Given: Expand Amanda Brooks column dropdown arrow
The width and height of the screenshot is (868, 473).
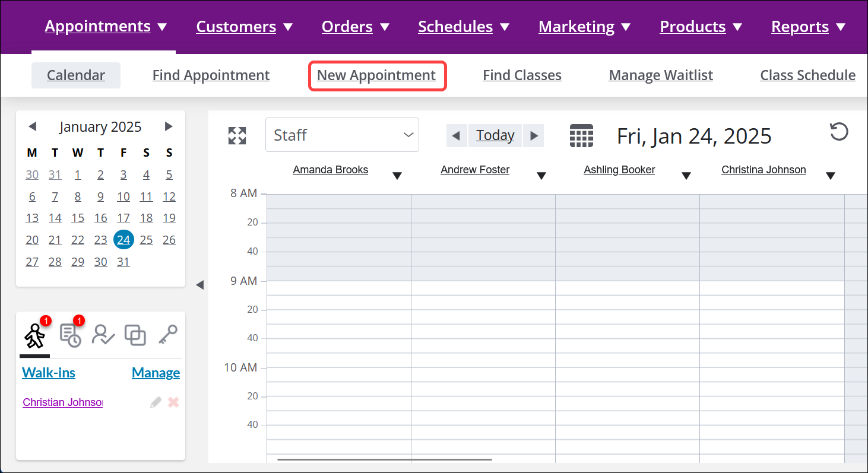Looking at the screenshot, I should 397,176.
